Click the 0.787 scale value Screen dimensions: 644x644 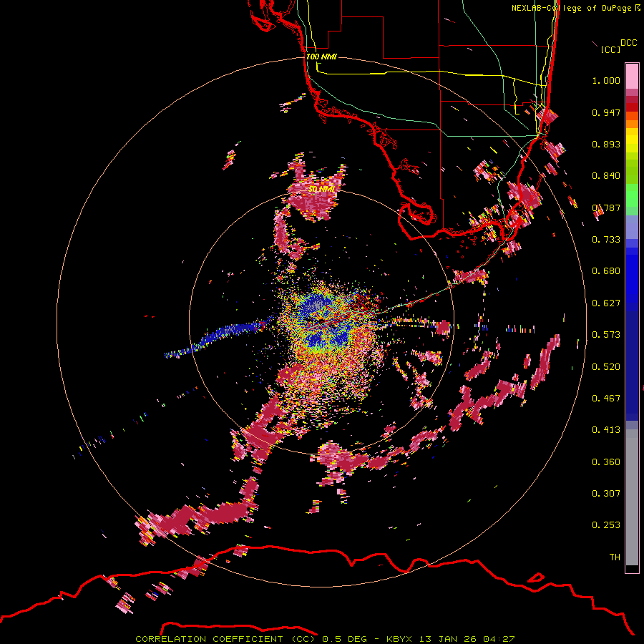tap(606, 208)
